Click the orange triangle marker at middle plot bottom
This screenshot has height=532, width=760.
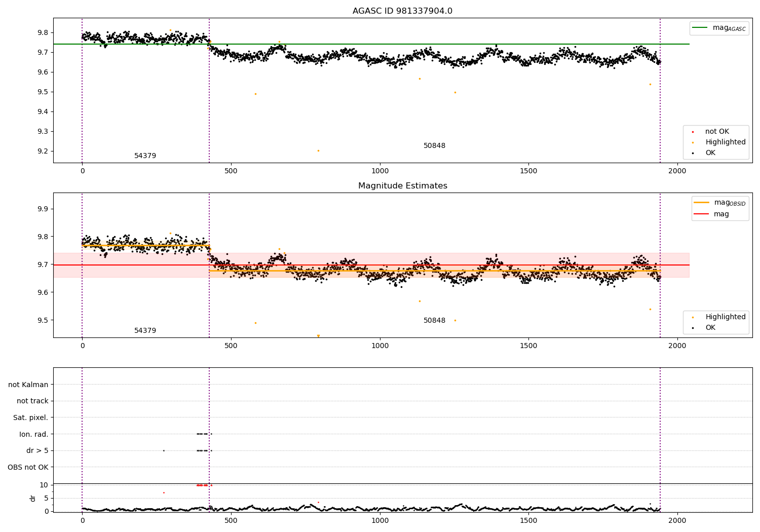318,336
